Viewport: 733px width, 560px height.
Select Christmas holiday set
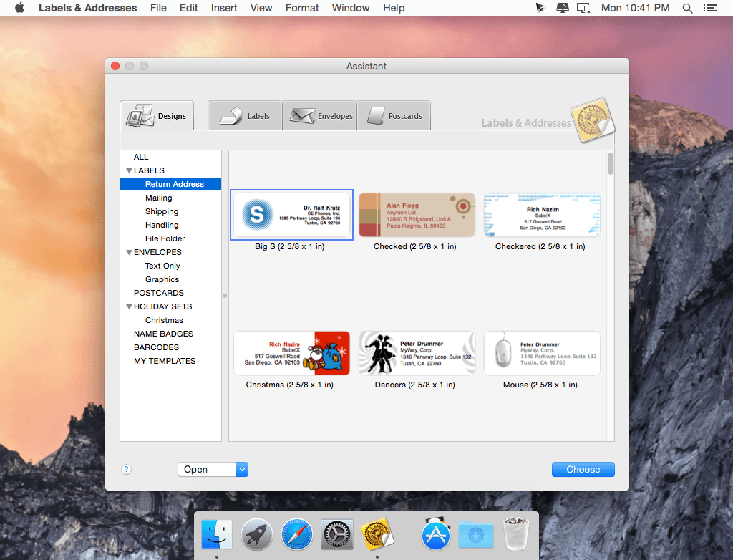pyautogui.click(x=170, y=321)
